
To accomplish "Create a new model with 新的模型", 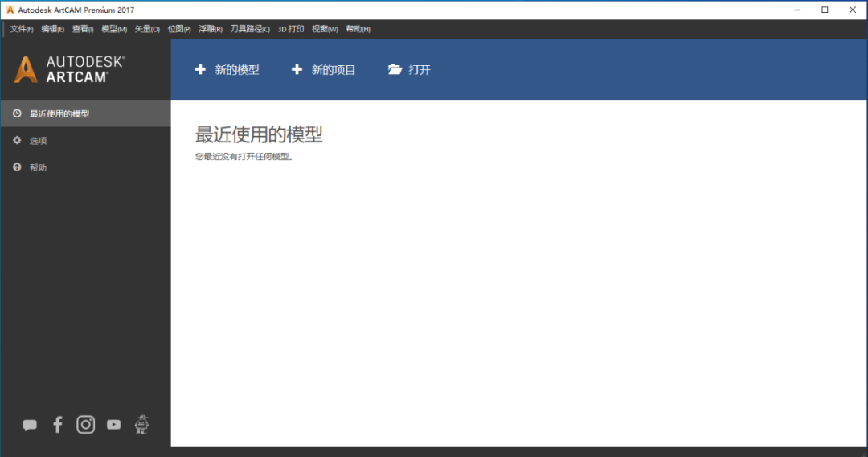I will (x=227, y=70).
